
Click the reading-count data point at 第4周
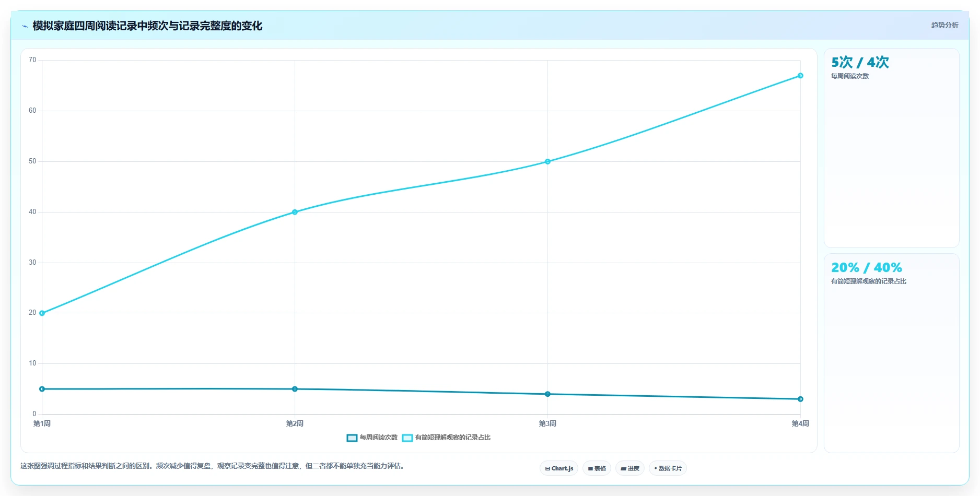(800, 399)
